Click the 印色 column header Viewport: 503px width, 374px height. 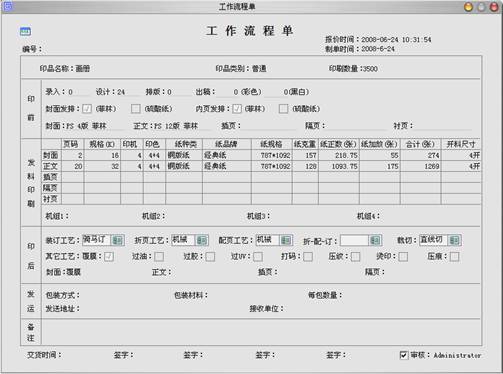click(154, 144)
